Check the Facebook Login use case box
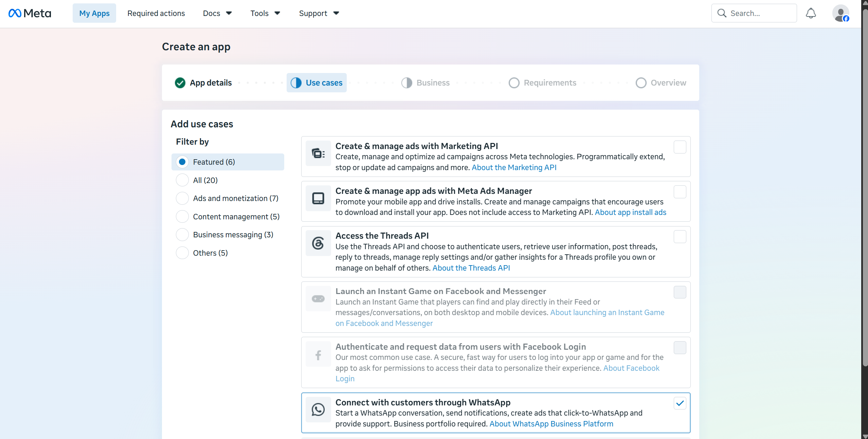Screen dimensions: 868x439 (x=680, y=348)
